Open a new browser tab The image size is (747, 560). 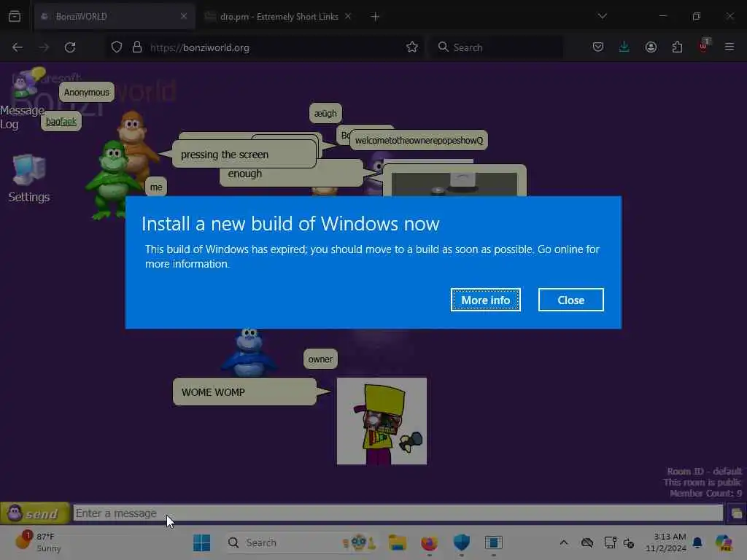tap(376, 17)
